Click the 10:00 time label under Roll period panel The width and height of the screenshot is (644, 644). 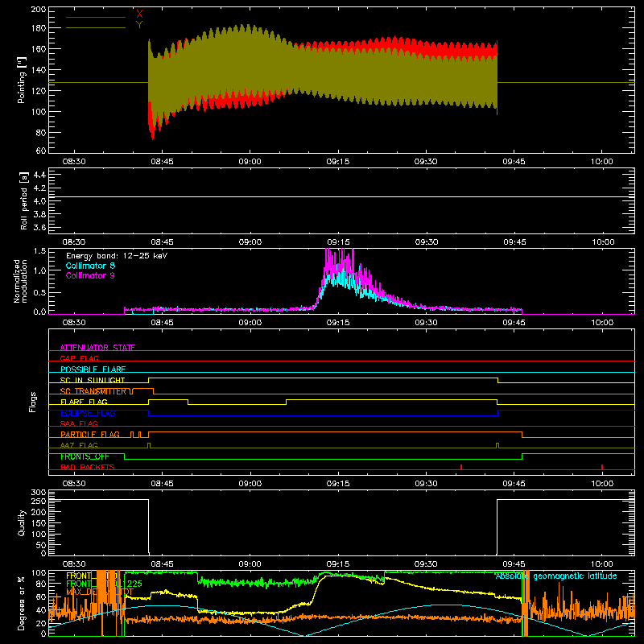point(602,242)
